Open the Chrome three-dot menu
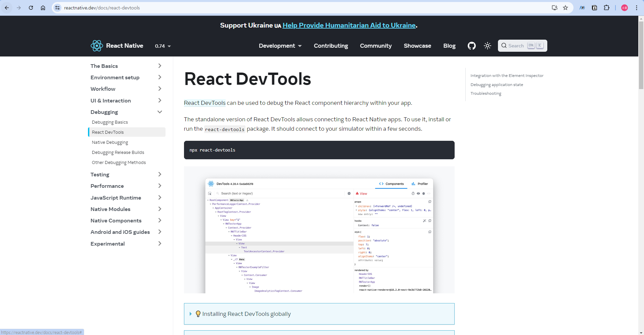 (637, 8)
